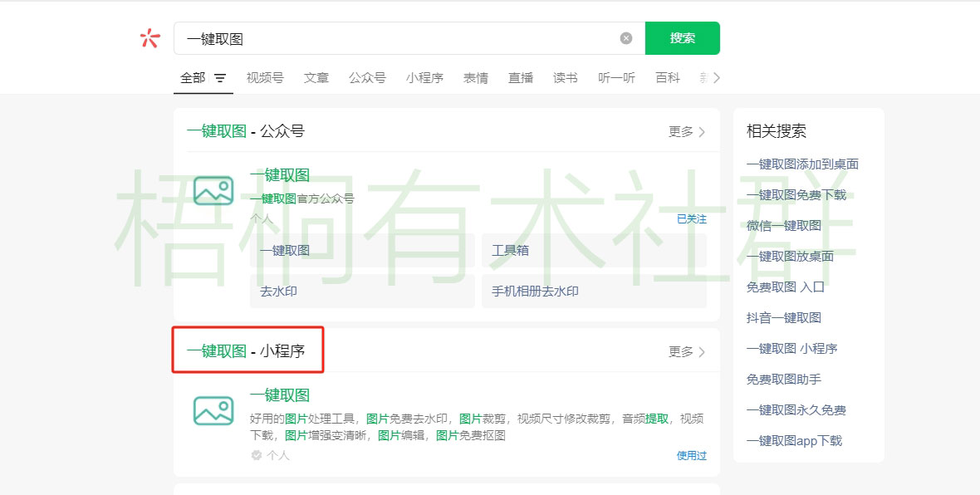The image size is (980, 495).
Task: Click the search input field containing 一键取图
Action: click(409, 38)
